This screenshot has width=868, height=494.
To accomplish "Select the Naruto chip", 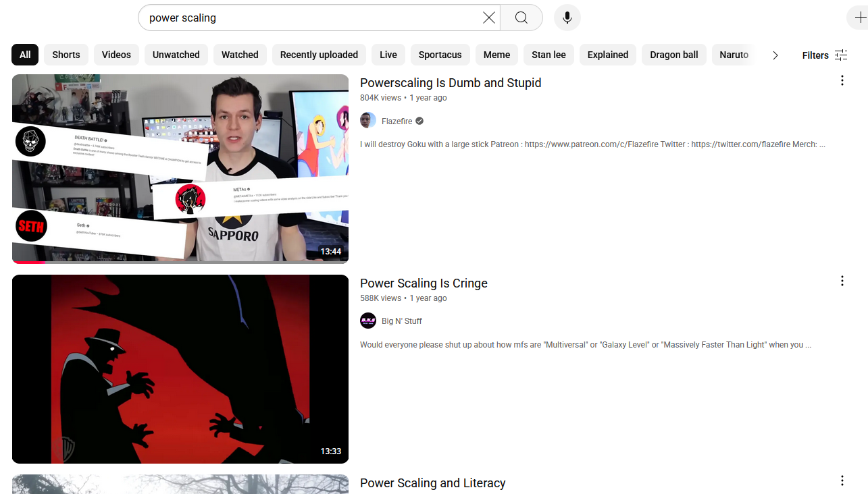I will pos(734,55).
